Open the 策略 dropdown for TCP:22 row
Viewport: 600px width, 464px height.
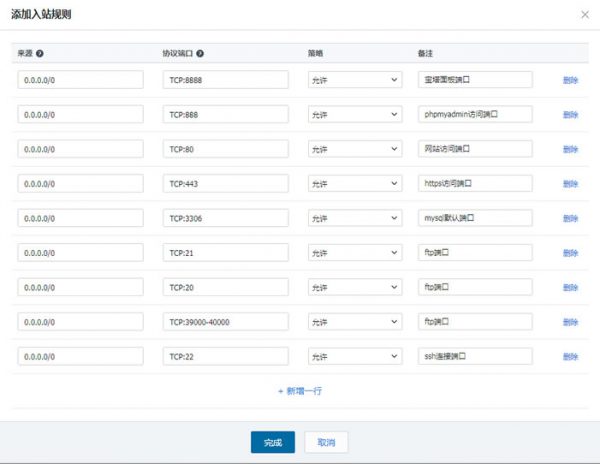coord(347,356)
